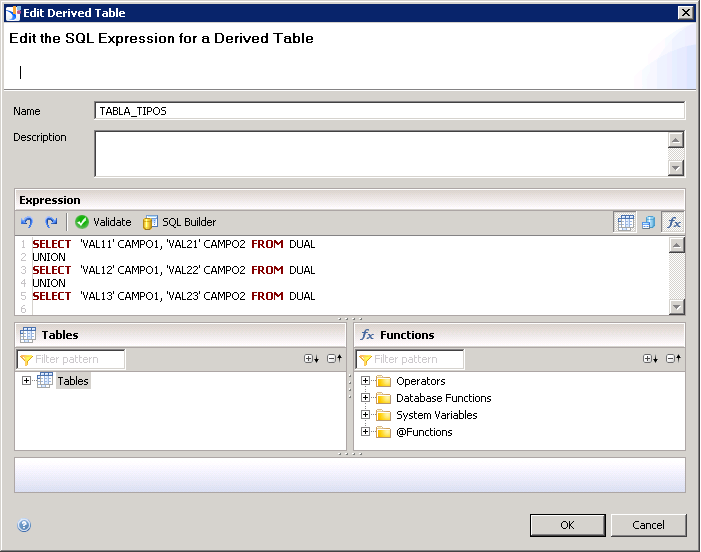This screenshot has width=701, height=552.
Task: Expand all in Tables panel
Action: point(311,359)
